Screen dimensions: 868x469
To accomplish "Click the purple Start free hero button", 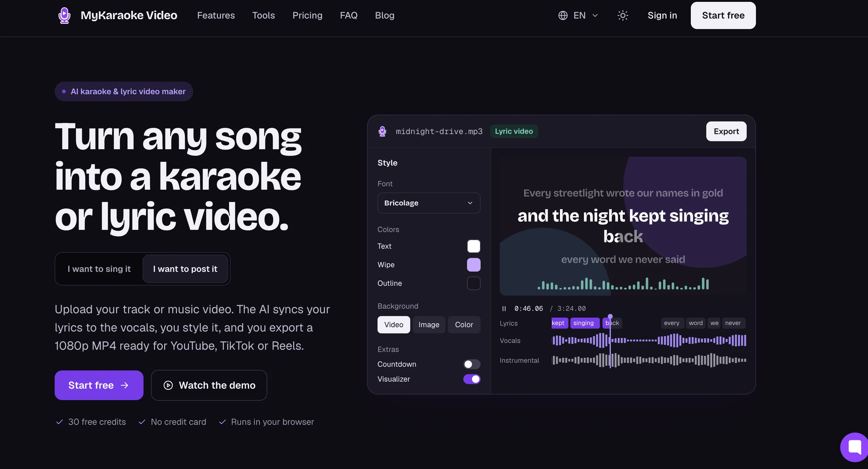I will tap(99, 385).
